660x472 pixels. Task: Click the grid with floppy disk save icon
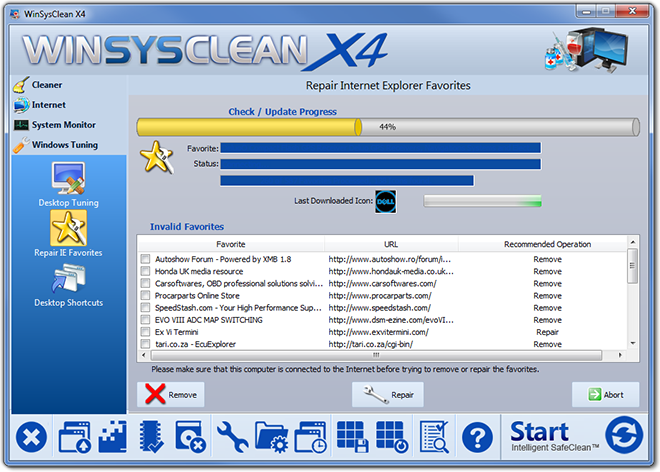(x=352, y=437)
